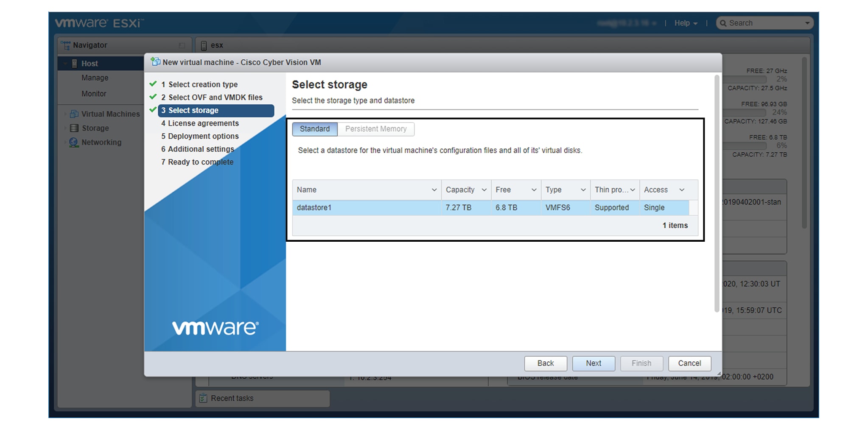Click the search magnifier icon
The width and height of the screenshot is (868, 430).
[x=723, y=23]
